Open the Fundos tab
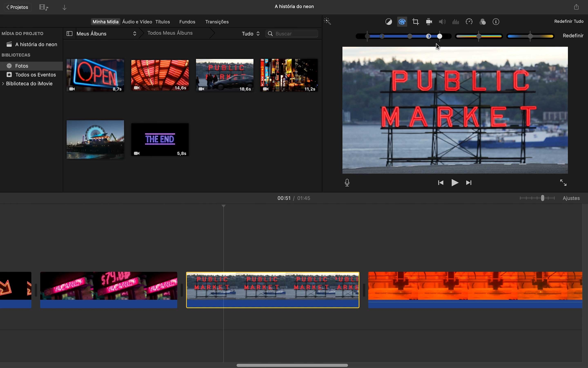The width and height of the screenshot is (588, 368). (187, 22)
